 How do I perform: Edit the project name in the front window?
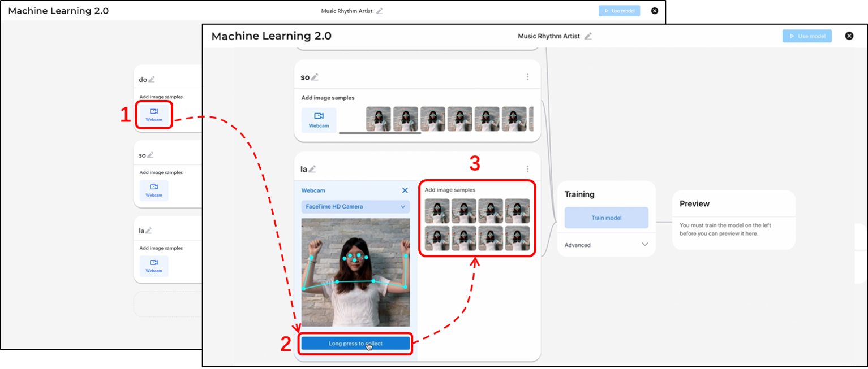pyautogui.click(x=588, y=36)
